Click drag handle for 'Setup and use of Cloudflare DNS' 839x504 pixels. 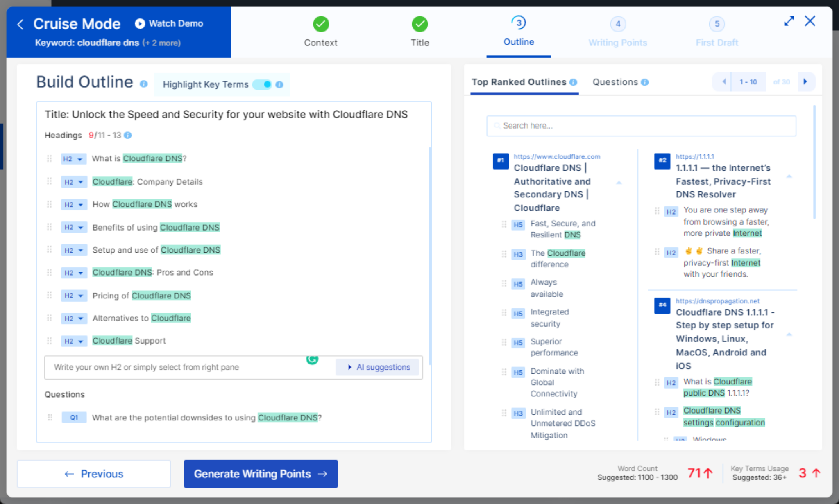tap(49, 249)
